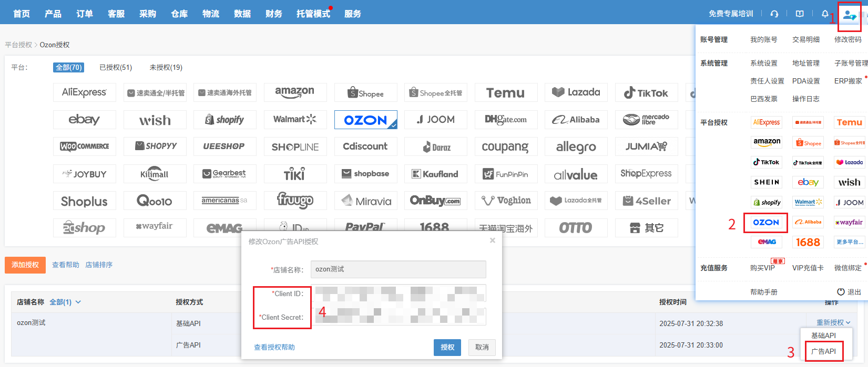
Task: Select Amazon in the main platform grid
Action: pyautogui.click(x=295, y=92)
